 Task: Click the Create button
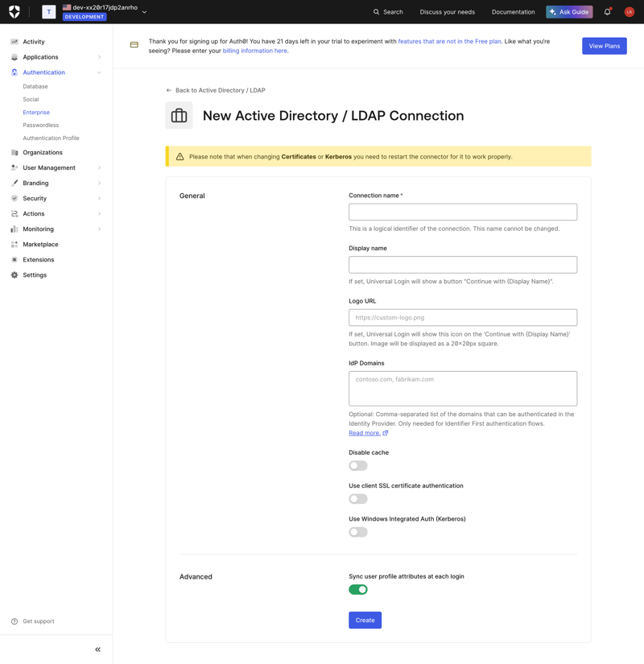tap(365, 620)
